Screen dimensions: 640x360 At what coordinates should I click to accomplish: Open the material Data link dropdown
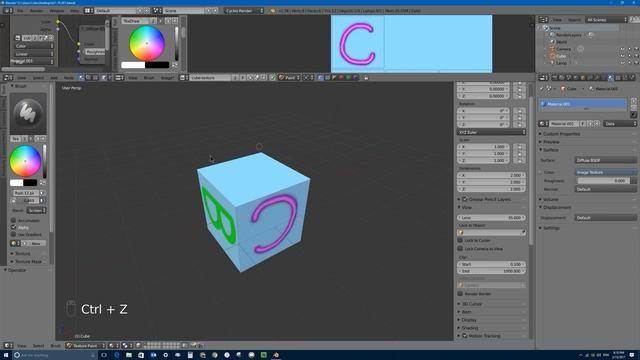pos(620,124)
